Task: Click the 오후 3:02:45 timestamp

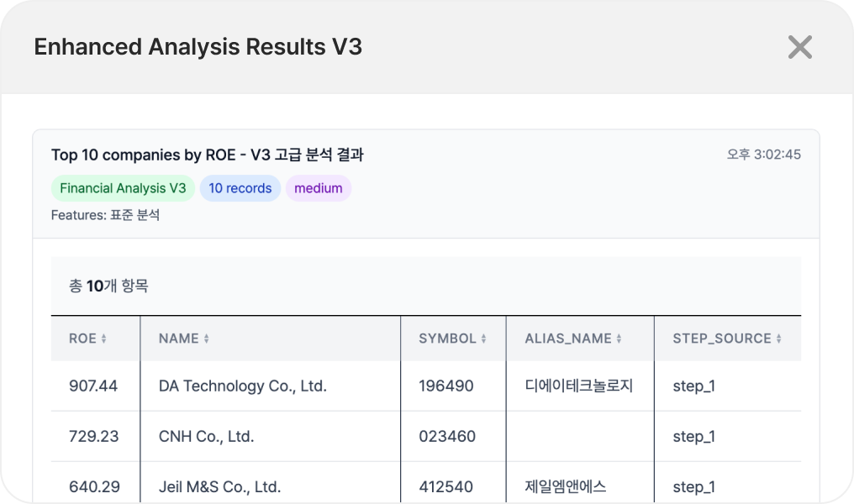Action: pyautogui.click(x=763, y=155)
